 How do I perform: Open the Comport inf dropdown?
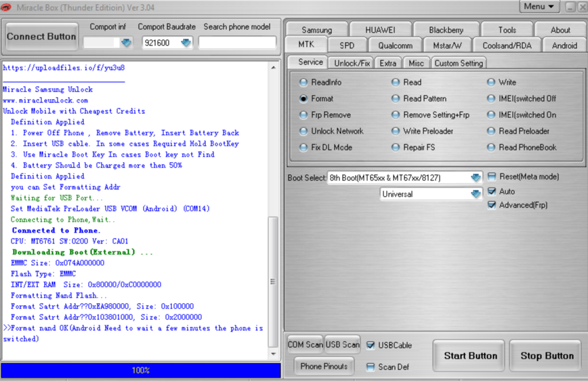[x=126, y=43]
